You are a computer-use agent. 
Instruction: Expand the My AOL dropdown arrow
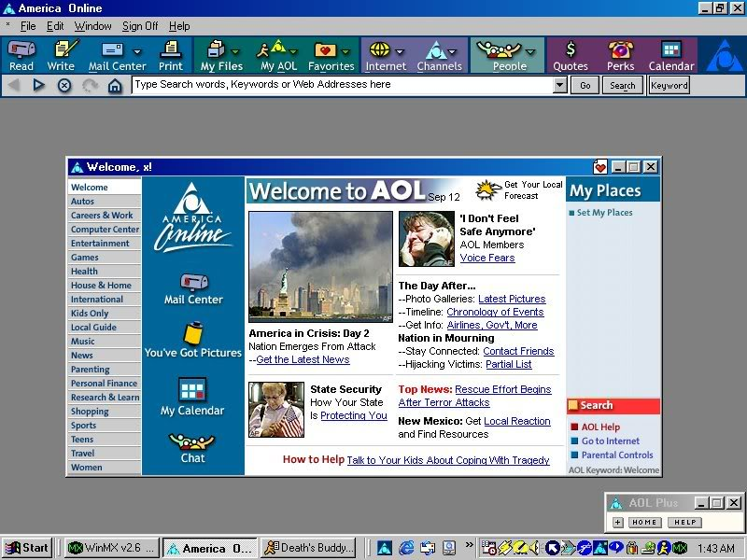pyautogui.click(x=293, y=51)
